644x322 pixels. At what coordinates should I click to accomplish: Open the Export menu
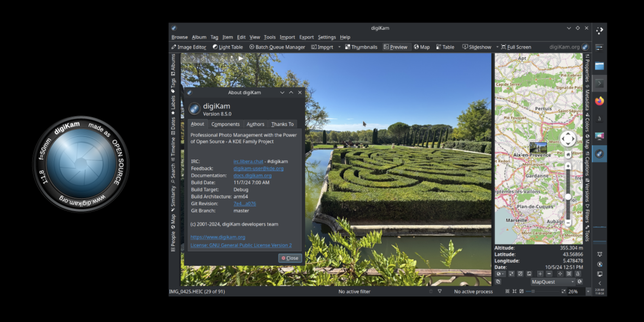[306, 37]
